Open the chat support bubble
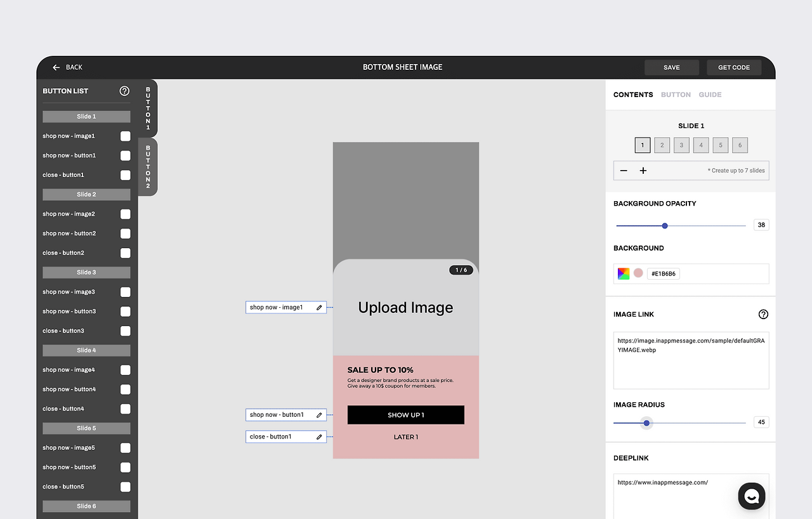Image resolution: width=812 pixels, height=519 pixels. [752, 496]
